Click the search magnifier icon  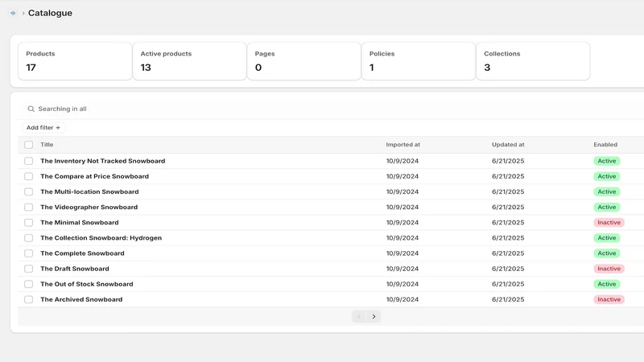[x=31, y=109]
